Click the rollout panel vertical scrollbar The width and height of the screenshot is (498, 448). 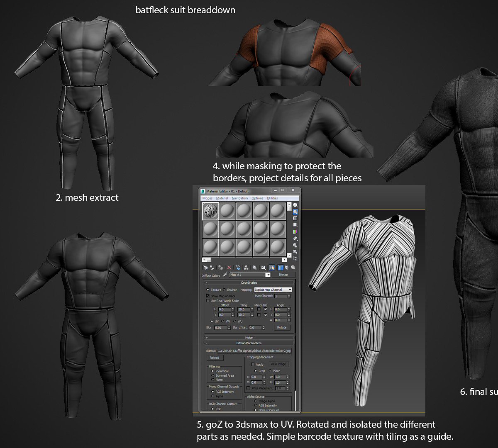[x=295, y=400]
